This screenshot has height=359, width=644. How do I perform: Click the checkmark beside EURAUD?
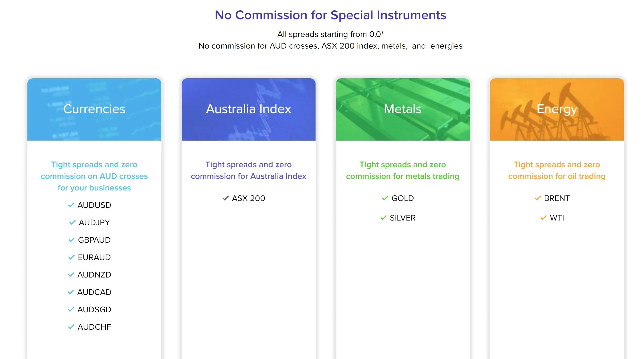(x=71, y=257)
